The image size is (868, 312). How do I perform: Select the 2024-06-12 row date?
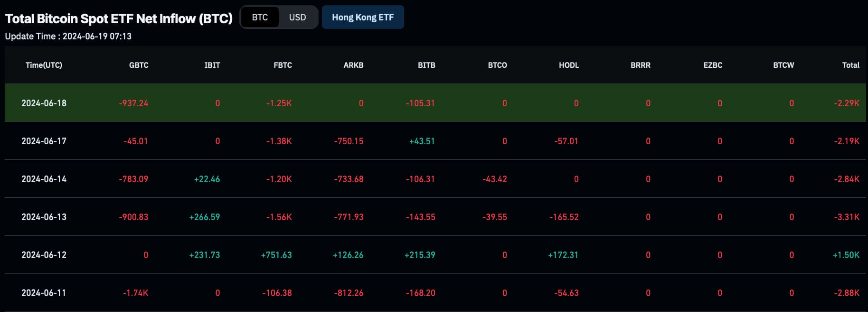pyautogui.click(x=44, y=255)
